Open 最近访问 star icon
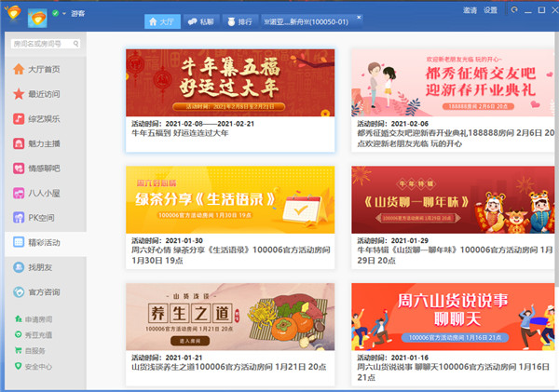The image size is (559, 392). click(19, 94)
